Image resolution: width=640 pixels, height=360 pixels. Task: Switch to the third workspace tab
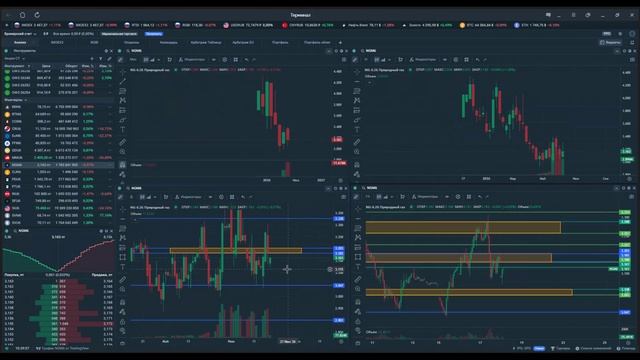pos(94,42)
